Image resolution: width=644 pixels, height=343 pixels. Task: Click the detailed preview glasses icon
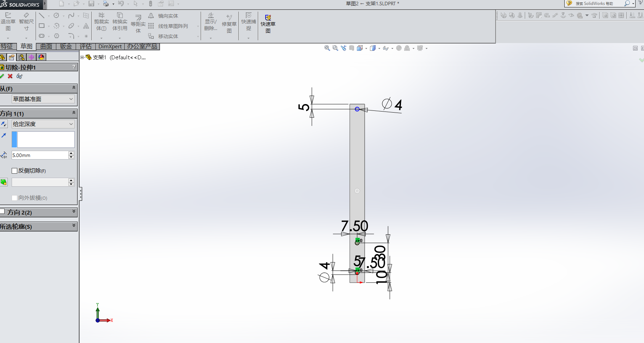[x=19, y=76]
